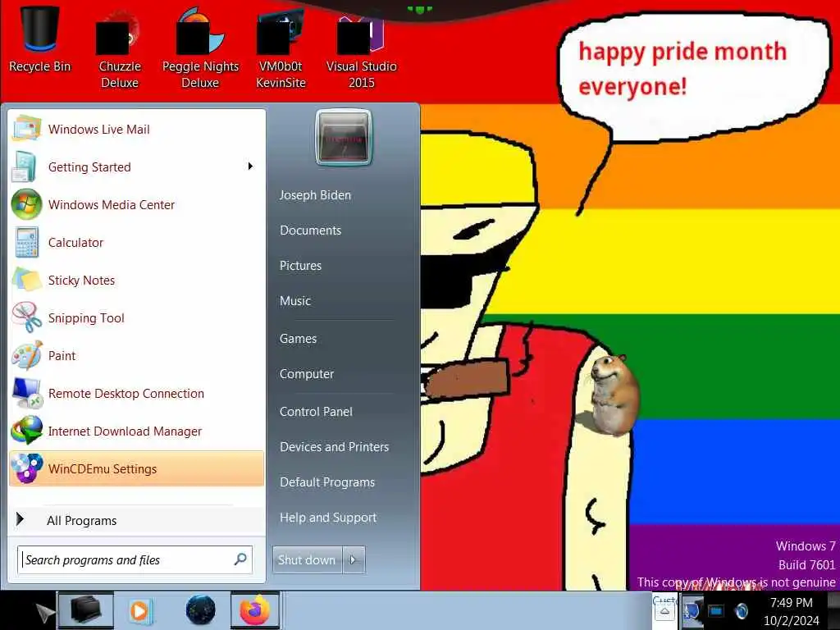Open Documents from Start menu
This screenshot has height=630, width=840.
coord(310,231)
